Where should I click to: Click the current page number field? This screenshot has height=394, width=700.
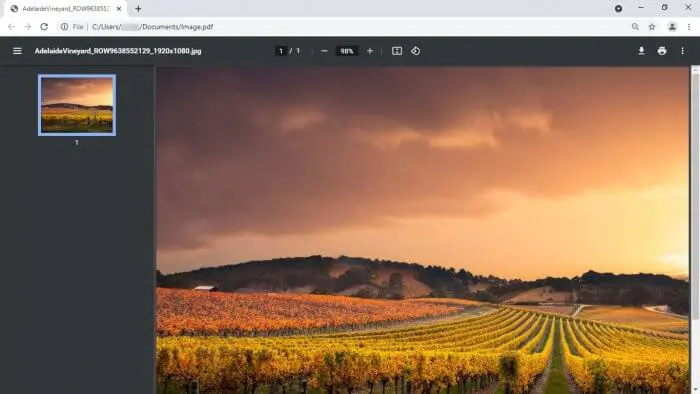click(280, 51)
